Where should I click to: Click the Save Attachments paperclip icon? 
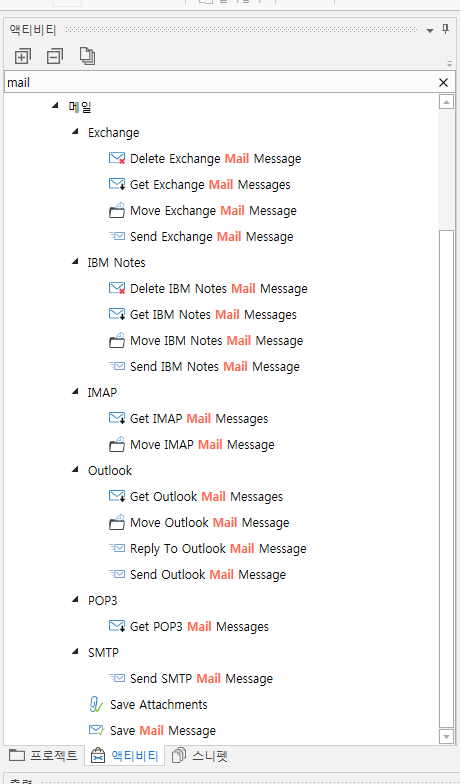point(96,704)
